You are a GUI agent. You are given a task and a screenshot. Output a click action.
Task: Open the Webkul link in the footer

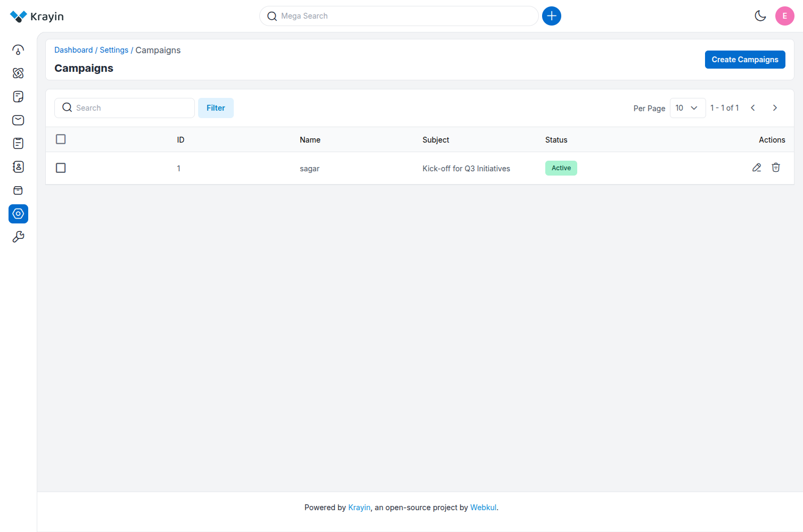click(x=483, y=508)
